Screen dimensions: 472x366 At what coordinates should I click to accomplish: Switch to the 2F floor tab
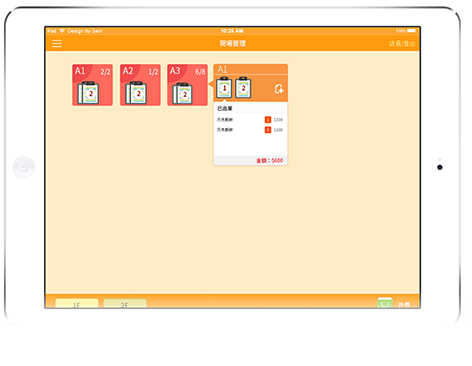pyautogui.click(x=125, y=304)
